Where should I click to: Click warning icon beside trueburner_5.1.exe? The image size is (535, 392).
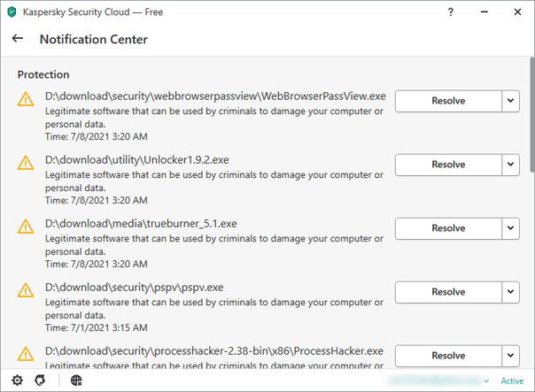click(26, 227)
